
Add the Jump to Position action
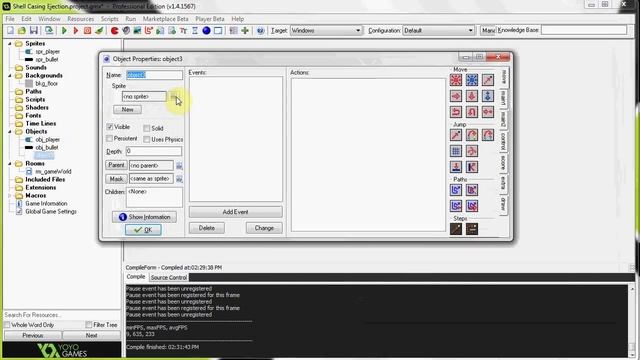456,135
